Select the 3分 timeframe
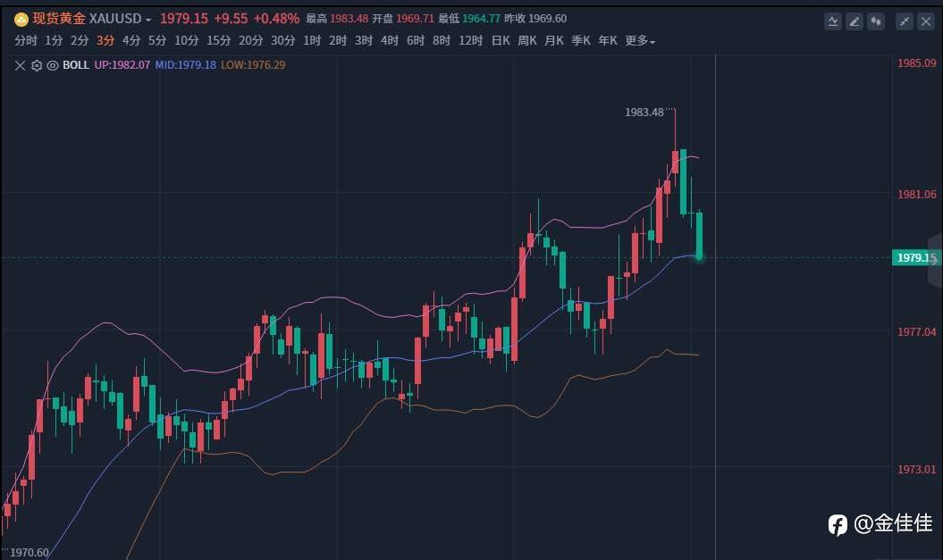The height and width of the screenshot is (560, 943). point(105,40)
